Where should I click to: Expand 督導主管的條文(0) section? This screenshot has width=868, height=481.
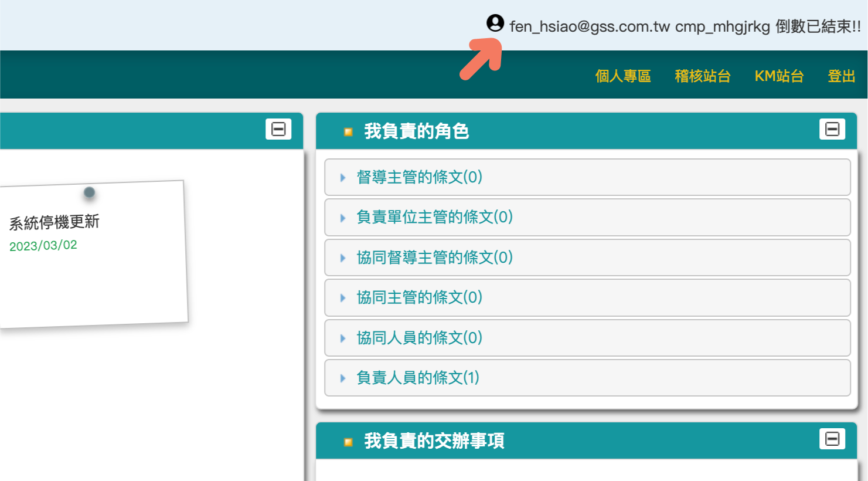coord(419,177)
